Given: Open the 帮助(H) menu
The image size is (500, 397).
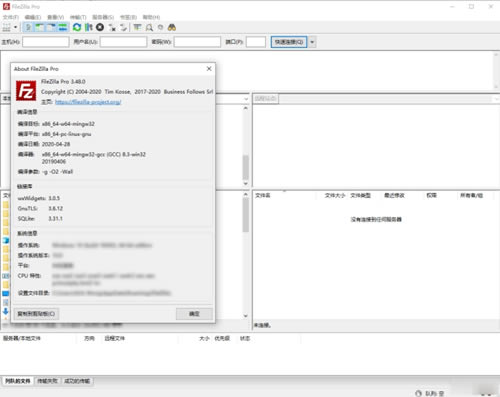Looking at the screenshot, I should pos(151,17).
